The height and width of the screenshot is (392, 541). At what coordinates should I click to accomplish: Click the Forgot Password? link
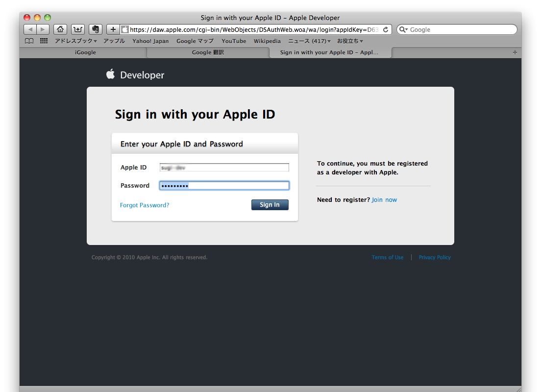[x=145, y=205]
